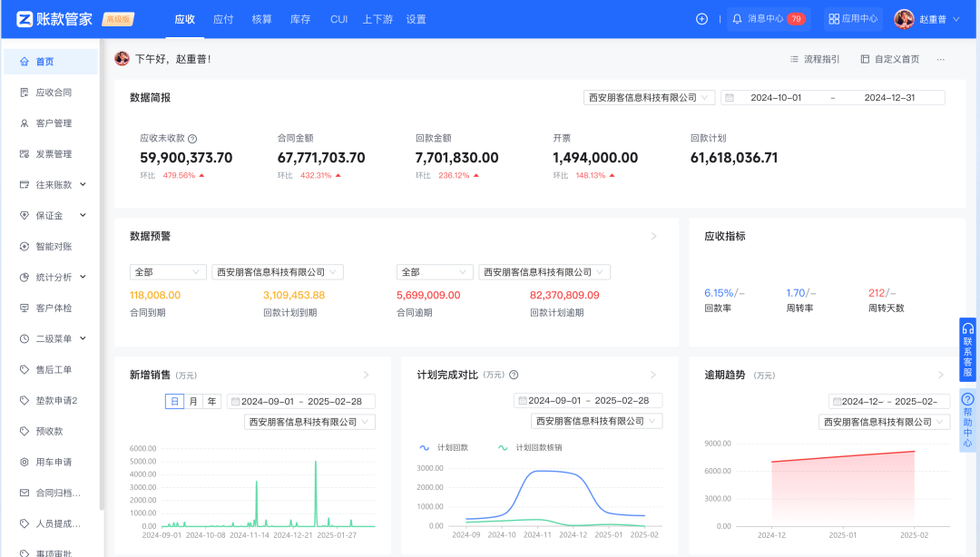Select the 日 granularity toggle
The image size is (980, 557).
[x=174, y=401]
